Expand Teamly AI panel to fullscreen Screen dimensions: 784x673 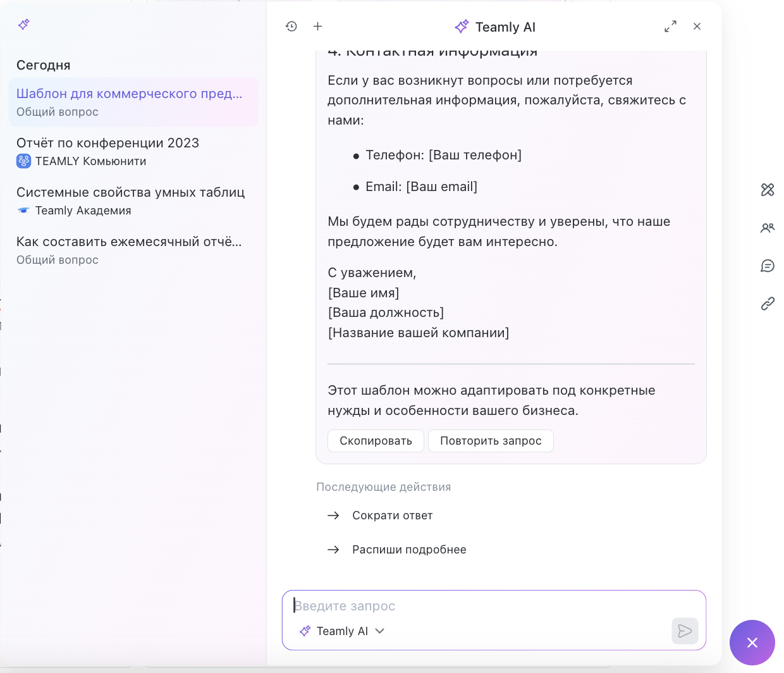670,27
